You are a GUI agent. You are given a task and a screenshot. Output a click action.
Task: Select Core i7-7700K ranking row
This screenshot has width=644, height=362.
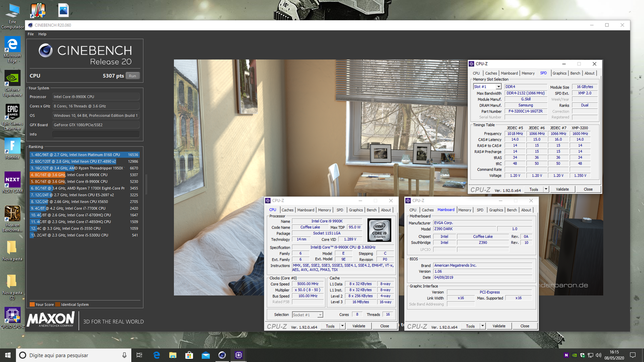coord(85,208)
